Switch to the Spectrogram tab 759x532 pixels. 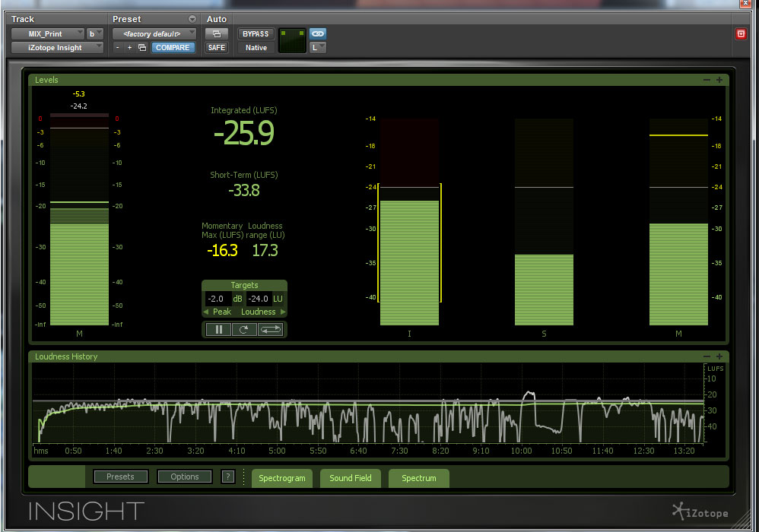pyautogui.click(x=281, y=478)
